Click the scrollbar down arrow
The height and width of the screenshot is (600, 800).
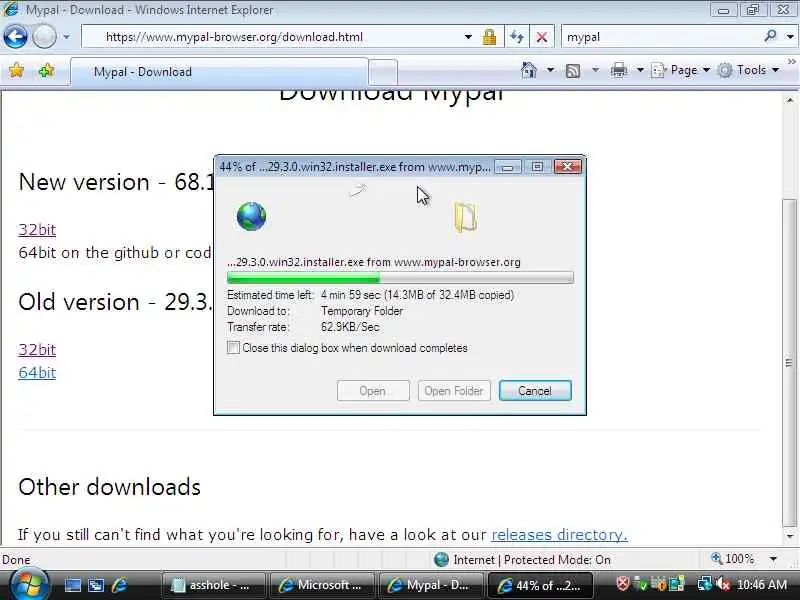point(789,537)
